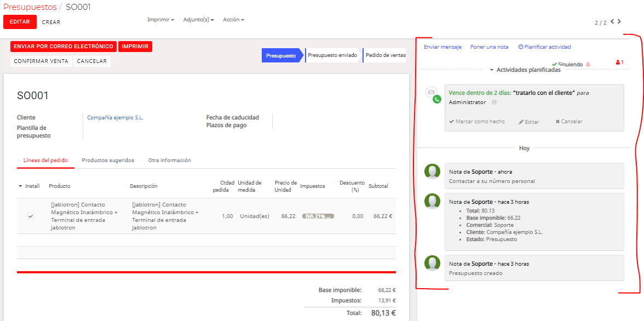Click the blue Presupuesto status stage

(x=281, y=55)
